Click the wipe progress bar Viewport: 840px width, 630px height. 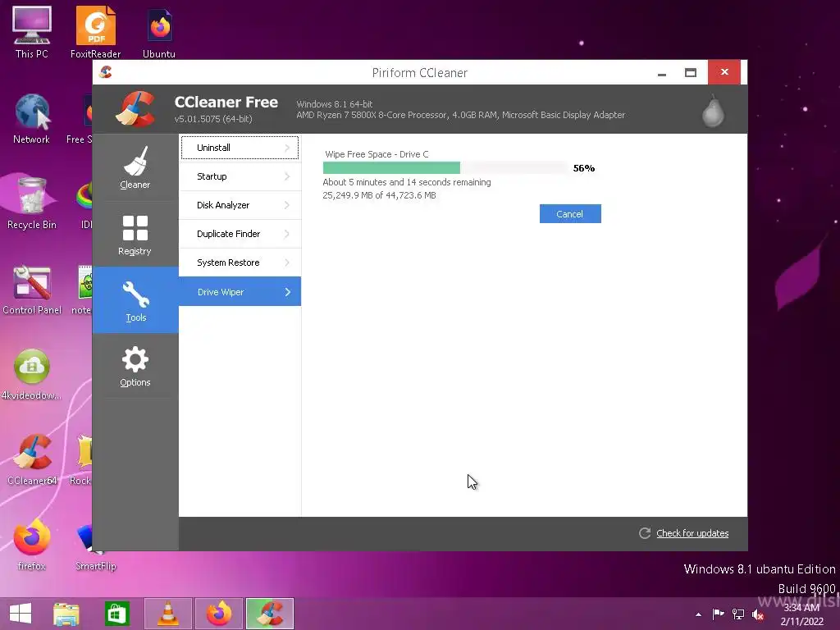[x=445, y=167]
